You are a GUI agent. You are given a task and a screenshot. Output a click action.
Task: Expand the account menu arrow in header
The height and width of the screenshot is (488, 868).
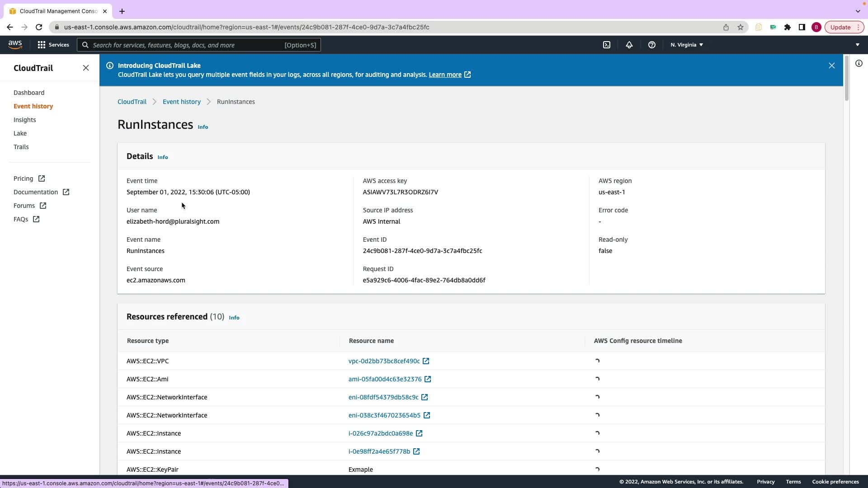(x=857, y=45)
